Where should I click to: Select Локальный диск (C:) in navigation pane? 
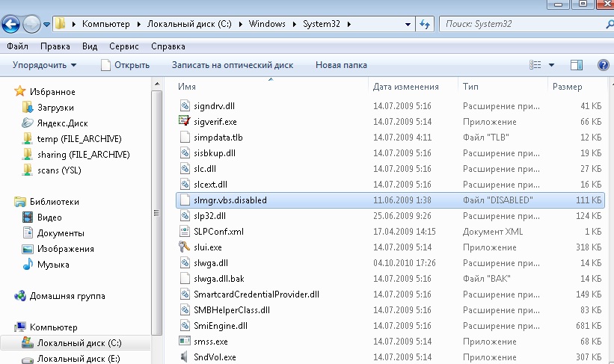79,343
